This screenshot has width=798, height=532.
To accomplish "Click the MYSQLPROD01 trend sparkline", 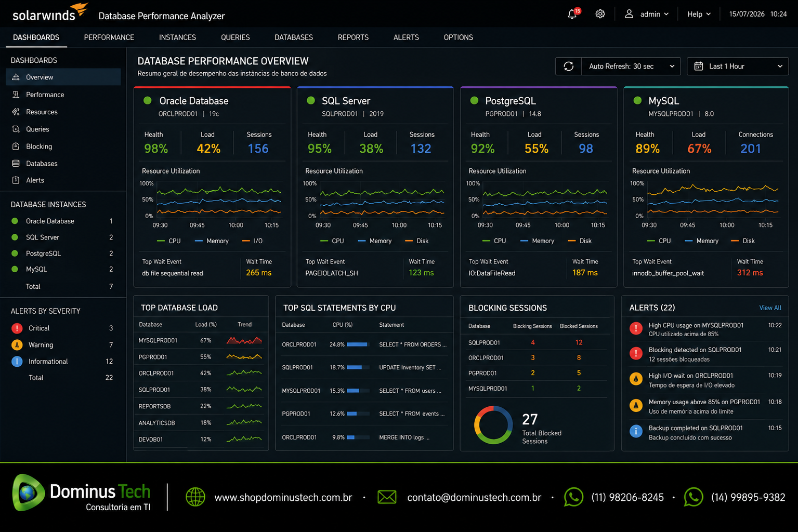I will pyautogui.click(x=244, y=341).
